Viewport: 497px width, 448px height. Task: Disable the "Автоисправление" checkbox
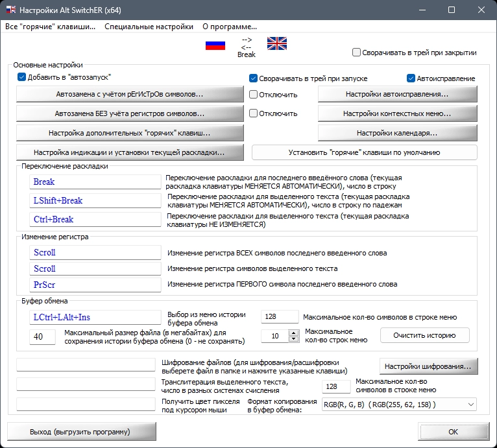coord(411,78)
